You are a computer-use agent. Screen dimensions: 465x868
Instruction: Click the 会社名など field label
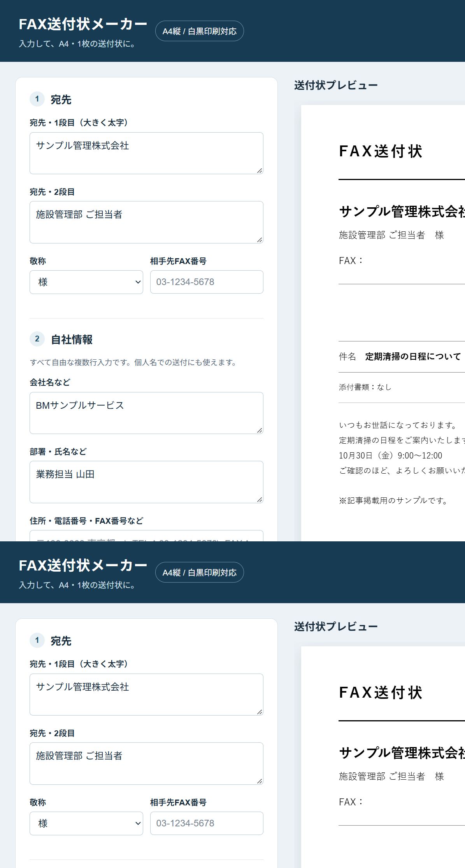point(50,382)
